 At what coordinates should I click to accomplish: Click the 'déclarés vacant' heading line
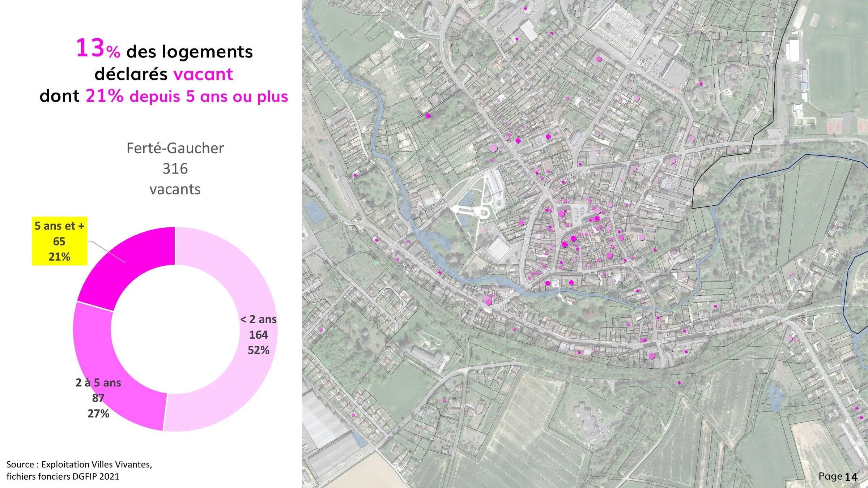[x=164, y=74]
